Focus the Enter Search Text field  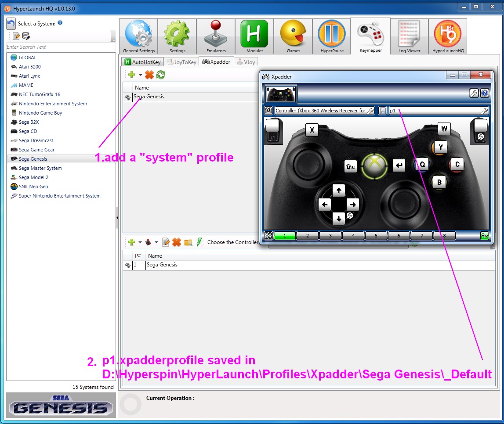61,47
